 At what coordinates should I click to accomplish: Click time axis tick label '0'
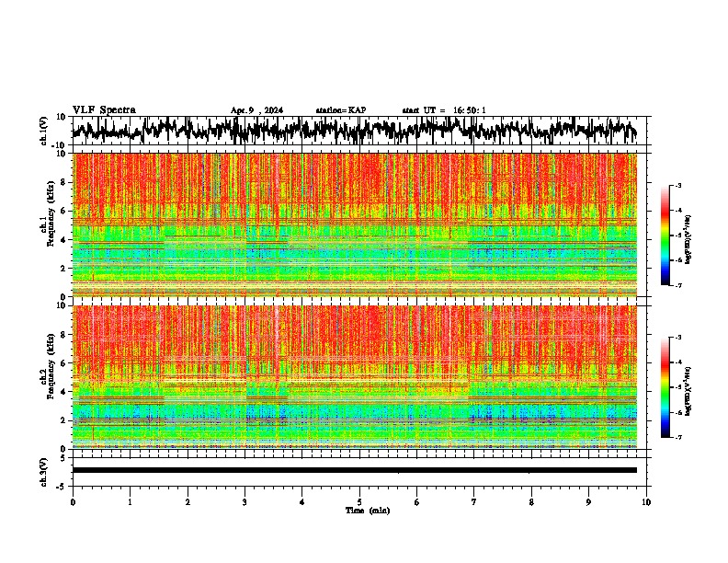73,502
